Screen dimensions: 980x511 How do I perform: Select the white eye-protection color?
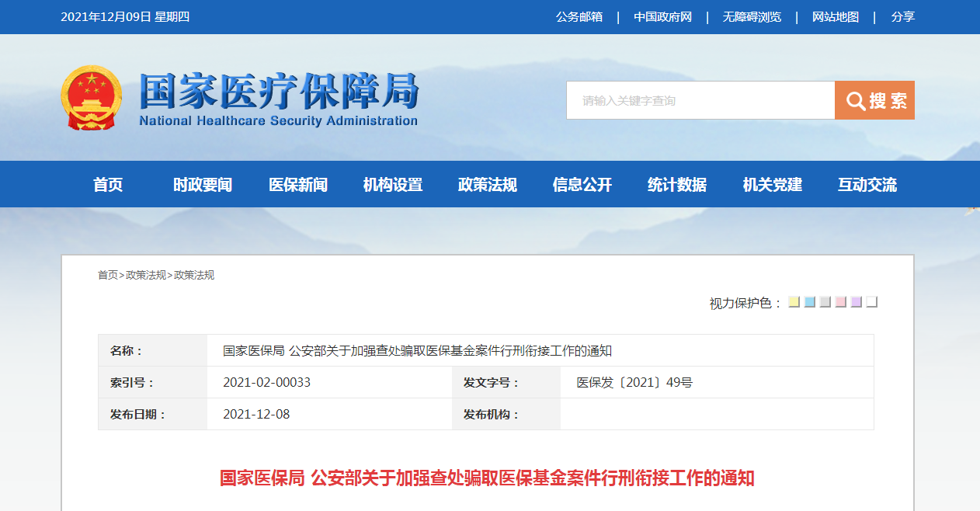(x=872, y=302)
